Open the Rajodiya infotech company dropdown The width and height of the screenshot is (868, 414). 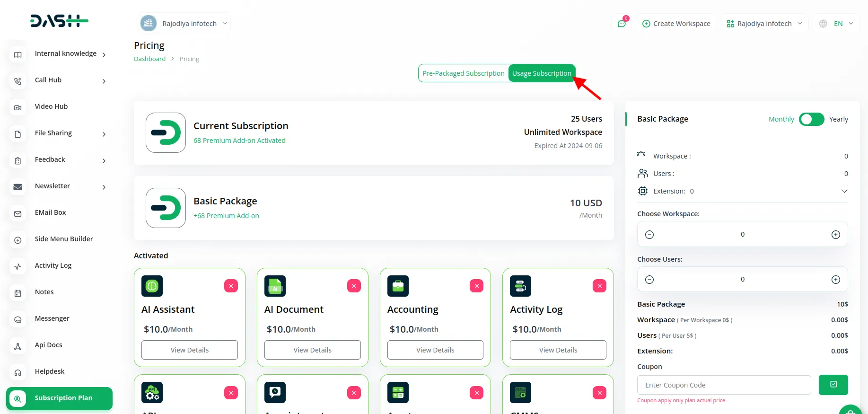pos(184,23)
